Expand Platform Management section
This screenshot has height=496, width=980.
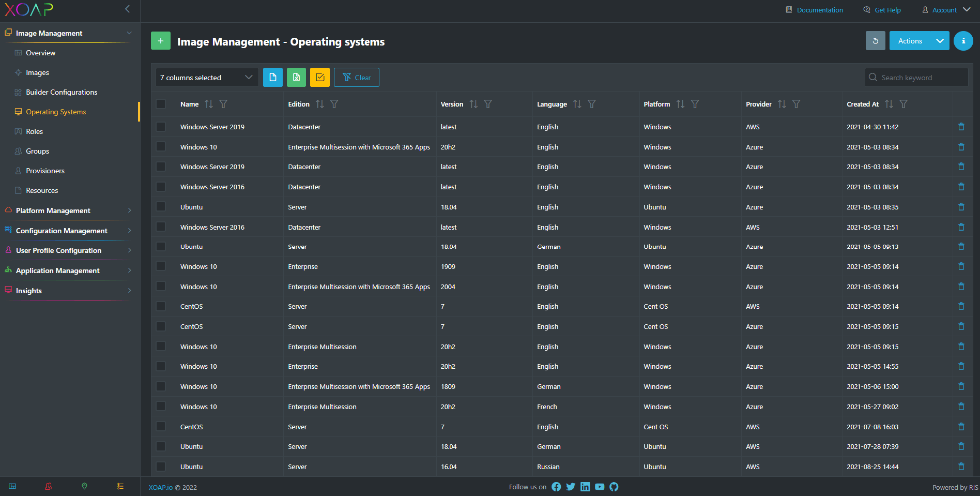click(x=70, y=211)
